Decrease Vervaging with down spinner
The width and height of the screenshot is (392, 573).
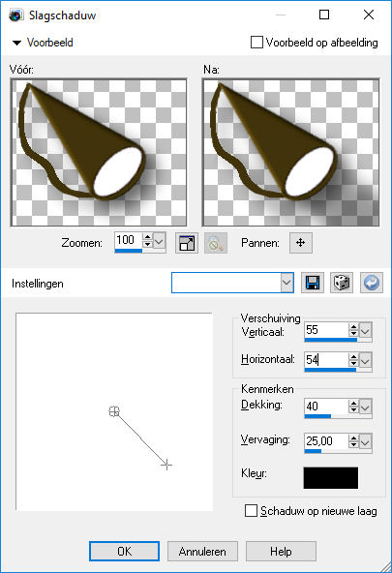coord(353,444)
